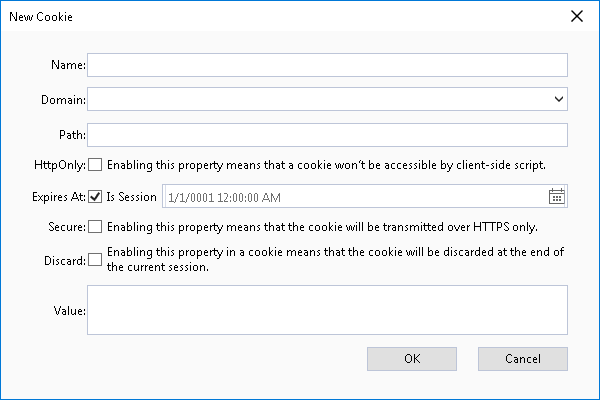Screen dimensions: 600x400
Task: Click the Is Session label text
Action: (x=131, y=196)
